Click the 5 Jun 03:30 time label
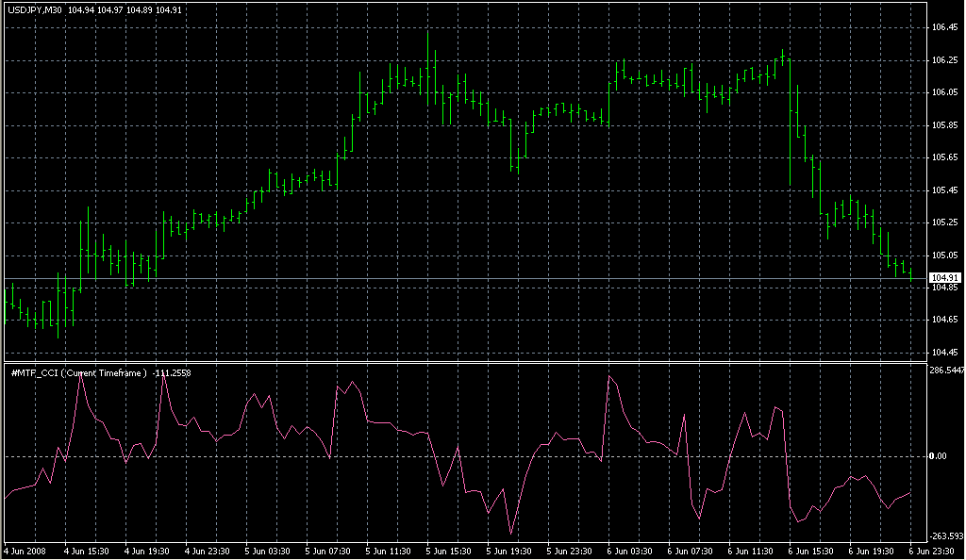 coord(267,552)
